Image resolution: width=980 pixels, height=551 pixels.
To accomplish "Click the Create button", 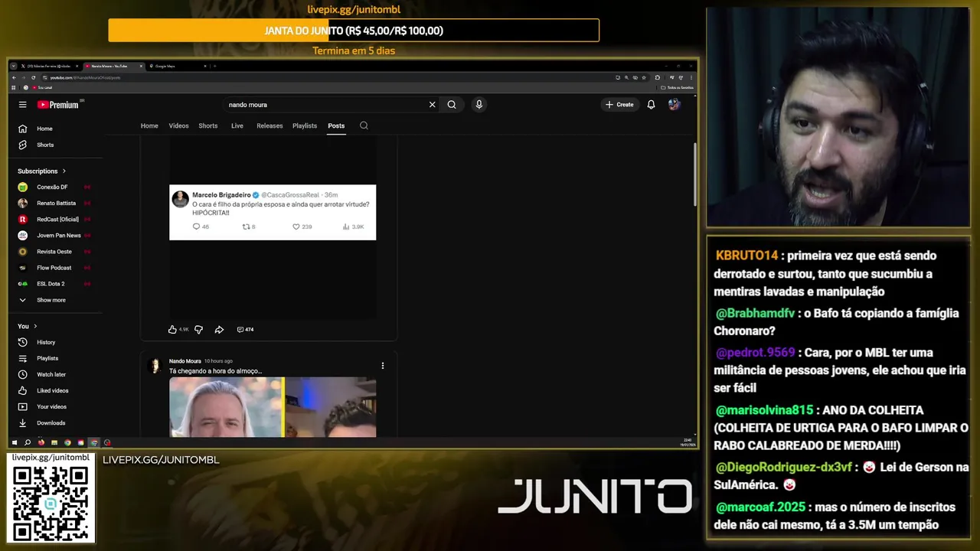I will [619, 105].
